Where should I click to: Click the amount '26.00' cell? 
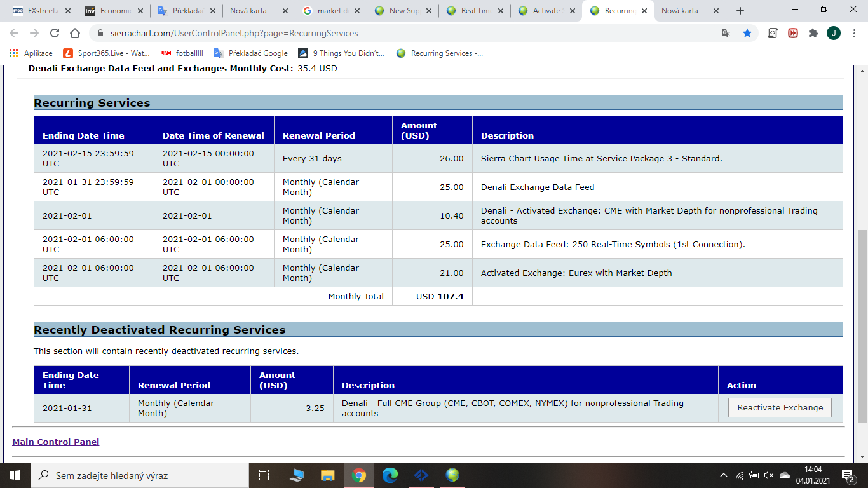tap(432, 159)
